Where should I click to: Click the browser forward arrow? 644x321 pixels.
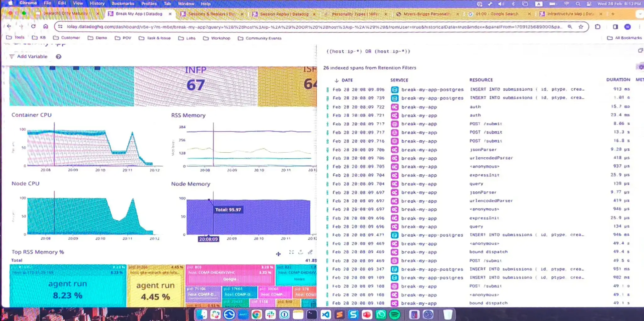pyautogui.click(x=21, y=26)
